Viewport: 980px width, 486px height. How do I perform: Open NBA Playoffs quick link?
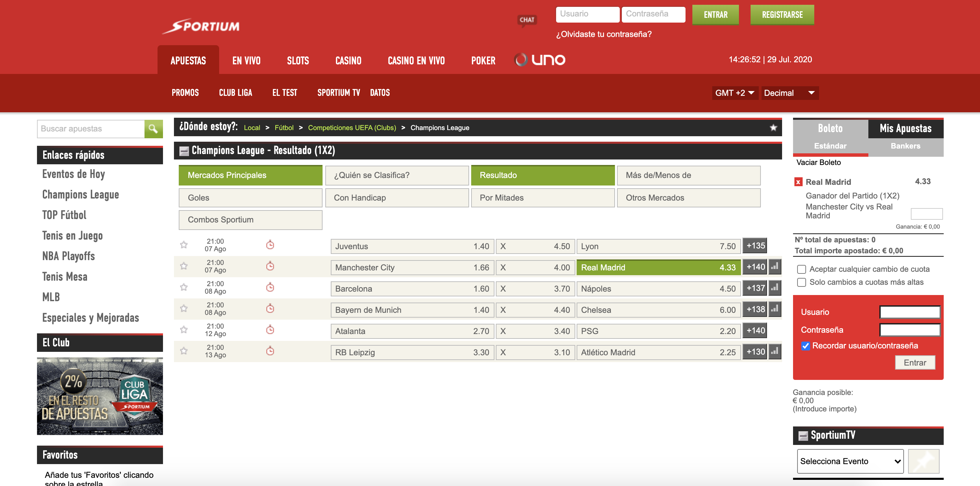point(68,256)
